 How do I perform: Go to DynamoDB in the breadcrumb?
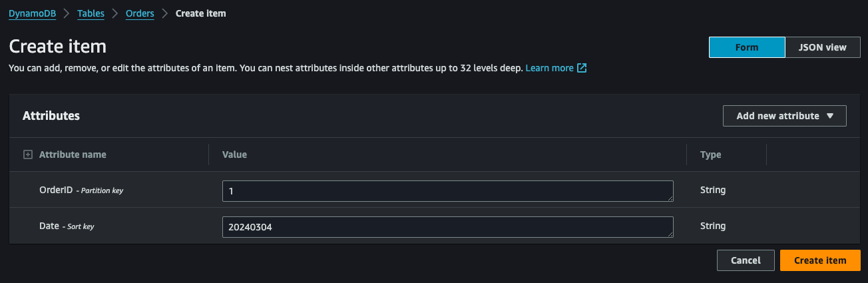(31, 13)
